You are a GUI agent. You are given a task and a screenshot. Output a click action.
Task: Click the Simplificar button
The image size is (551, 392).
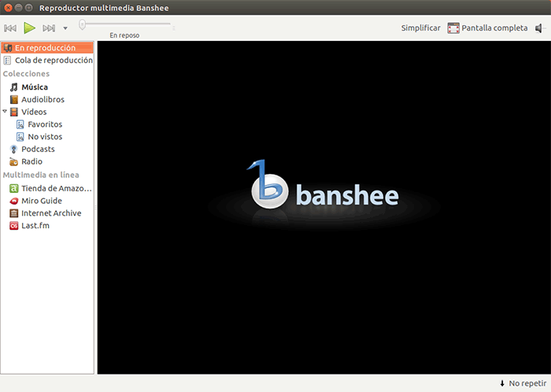click(420, 28)
